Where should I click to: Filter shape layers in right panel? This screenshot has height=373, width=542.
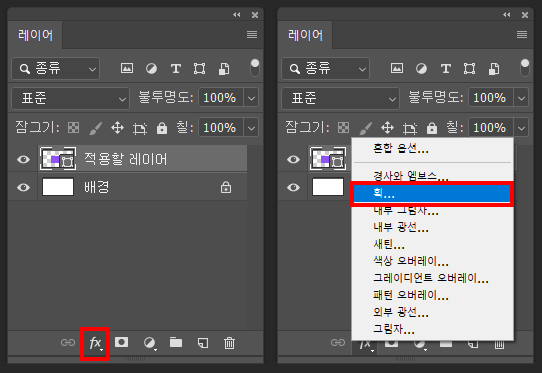[469, 68]
